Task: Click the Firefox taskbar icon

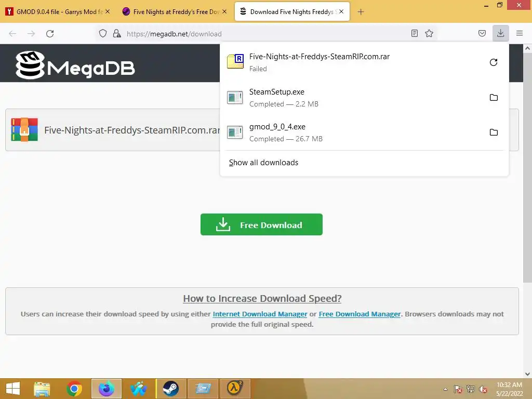Action: [x=106, y=389]
